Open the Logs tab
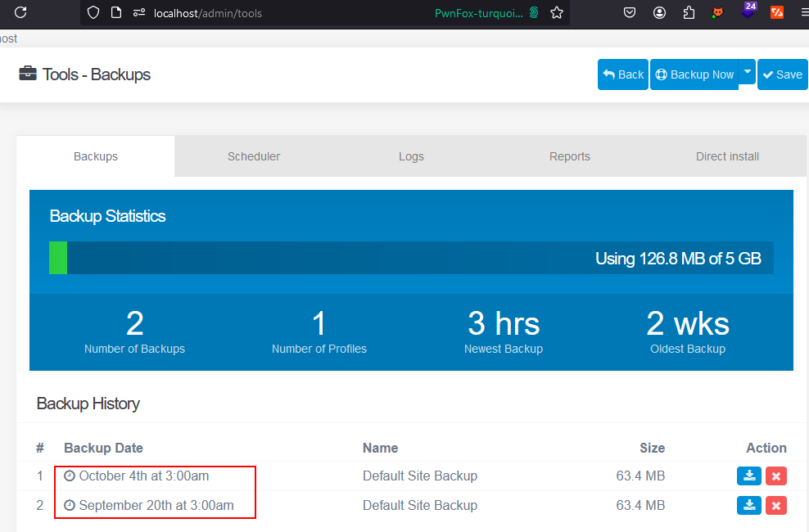Image resolution: width=809 pixels, height=532 pixels. pyautogui.click(x=411, y=156)
